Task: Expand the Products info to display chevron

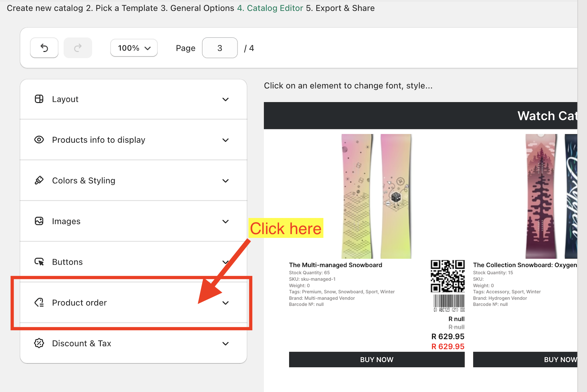Action: (x=225, y=140)
